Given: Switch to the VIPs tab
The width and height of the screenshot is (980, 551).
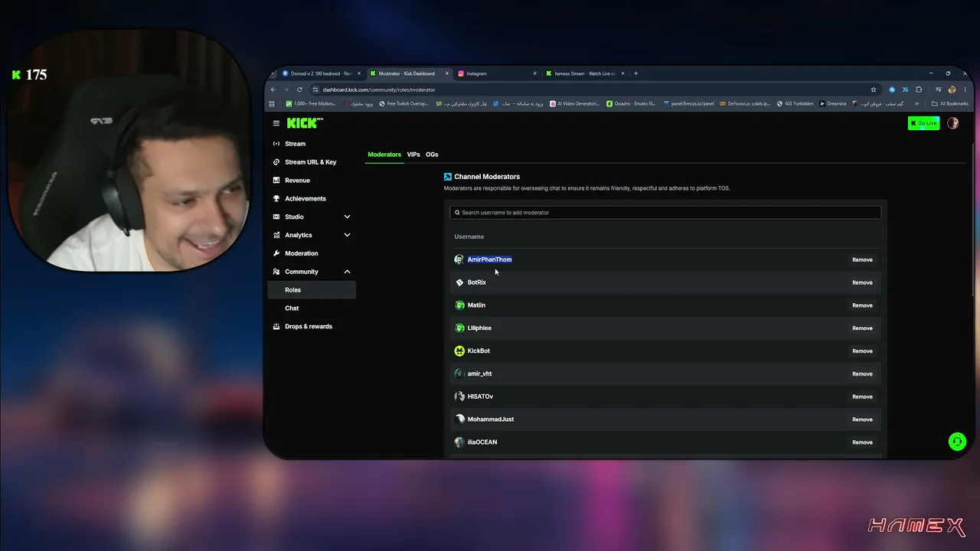Looking at the screenshot, I should 413,155.
